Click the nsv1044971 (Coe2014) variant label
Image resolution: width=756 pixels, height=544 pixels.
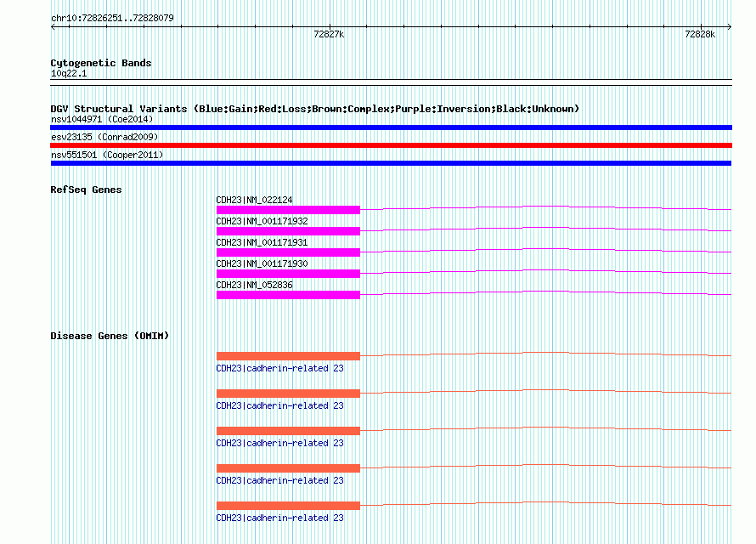(102, 119)
